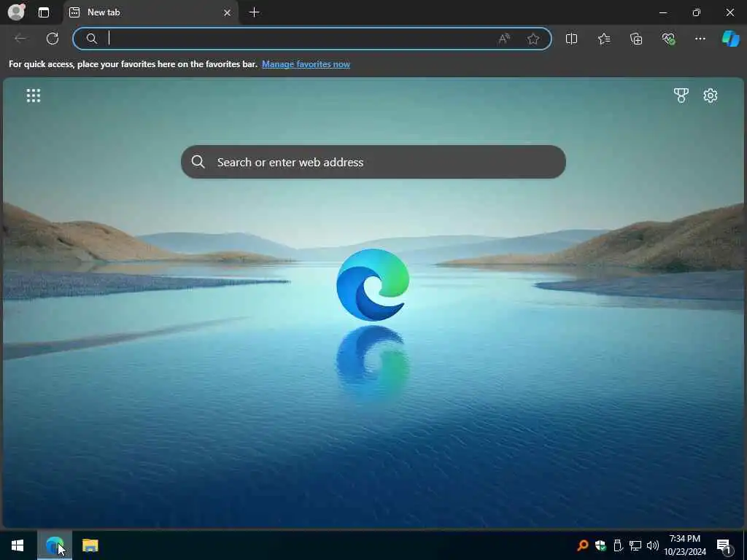Screen dimensions: 747x560
Task: Open Microsoft Rewards trophy icon
Action: 681,96
